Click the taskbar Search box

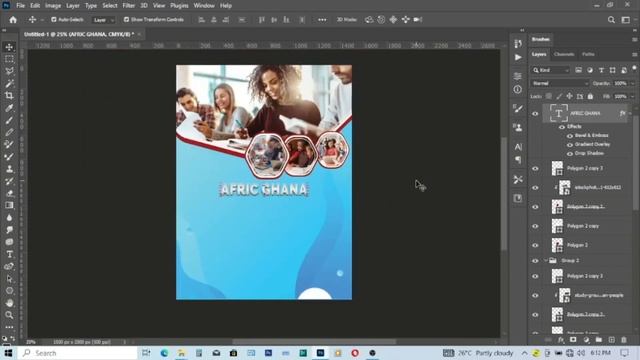[78, 353]
